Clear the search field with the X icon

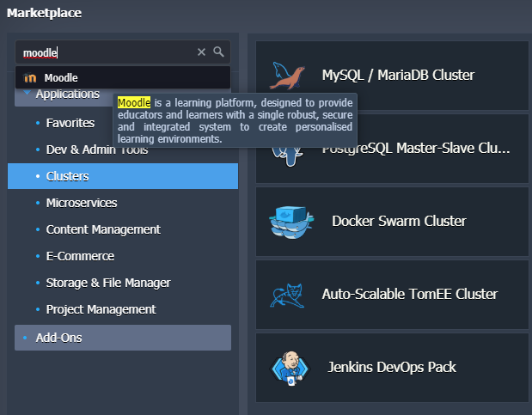pyautogui.click(x=201, y=52)
